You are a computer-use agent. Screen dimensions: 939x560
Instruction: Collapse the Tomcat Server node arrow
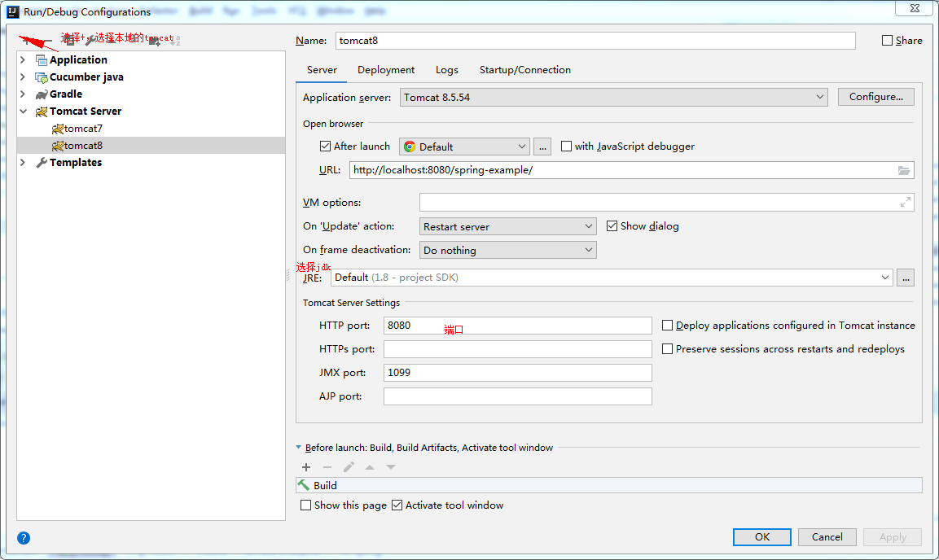tap(24, 112)
